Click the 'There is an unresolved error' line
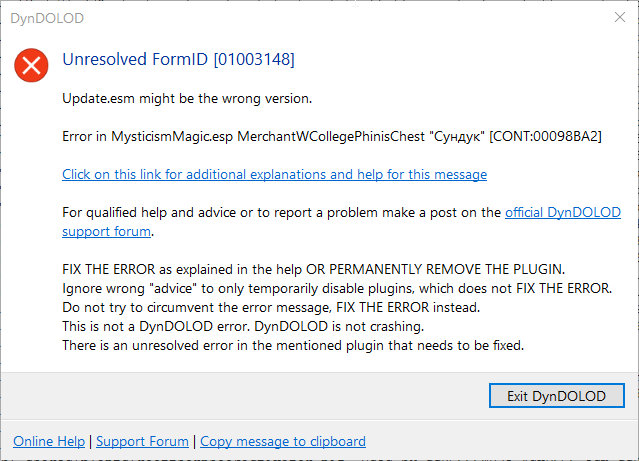The width and height of the screenshot is (639, 461). coord(293,346)
